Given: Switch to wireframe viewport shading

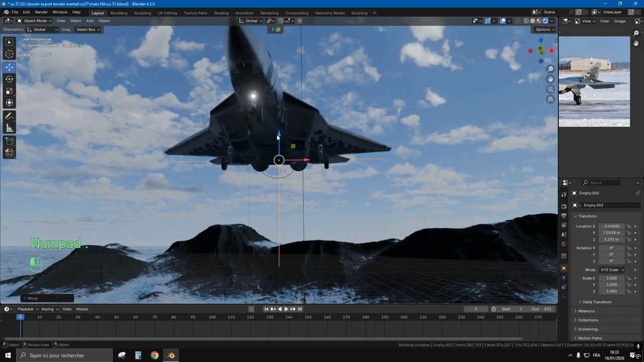Looking at the screenshot, I should pyautogui.click(x=526, y=21).
